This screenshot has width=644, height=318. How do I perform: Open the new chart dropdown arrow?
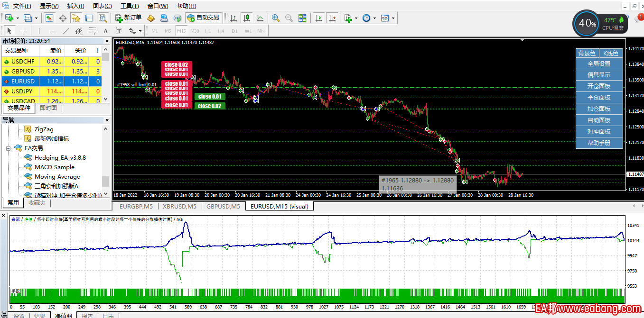point(18,18)
